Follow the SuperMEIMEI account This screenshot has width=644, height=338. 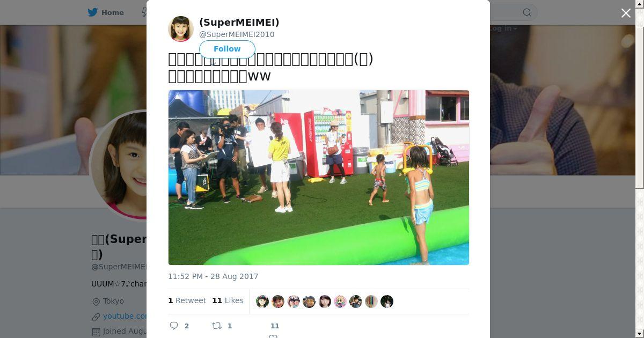pyautogui.click(x=227, y=49)
